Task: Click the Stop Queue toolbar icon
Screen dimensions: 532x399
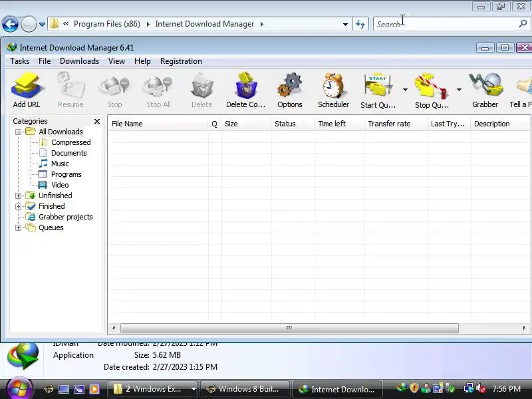Action: [432, 90]
